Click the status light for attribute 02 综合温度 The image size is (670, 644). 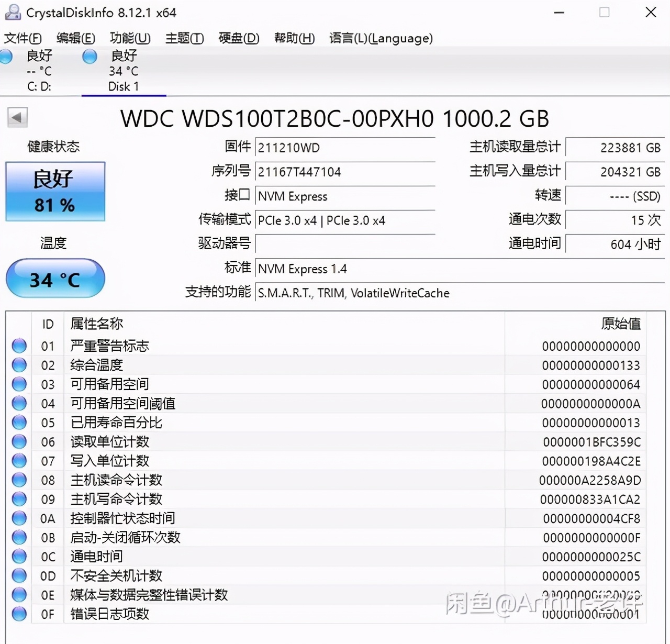coord(19,365)
